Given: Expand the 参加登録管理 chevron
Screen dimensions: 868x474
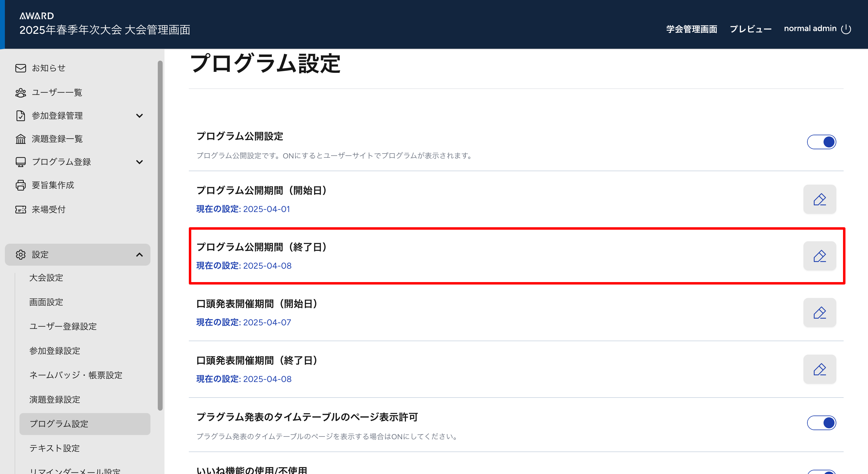Looking at the screenshot, I should [139, 116].
